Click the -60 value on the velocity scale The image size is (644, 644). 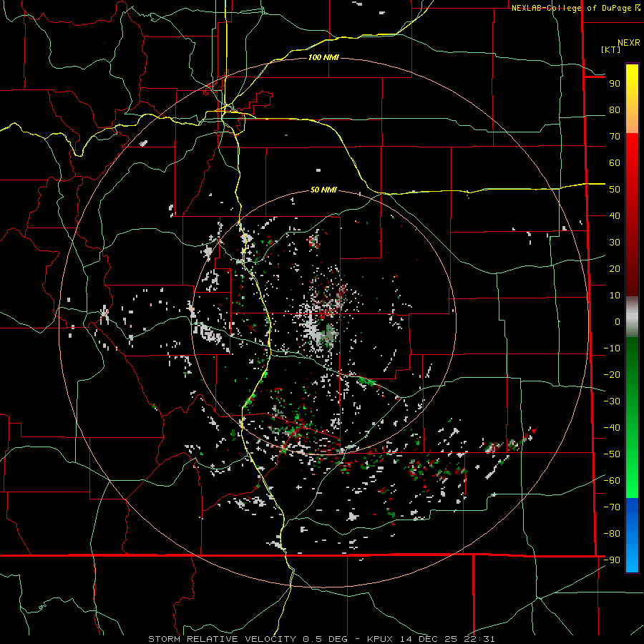pos(612,481)
